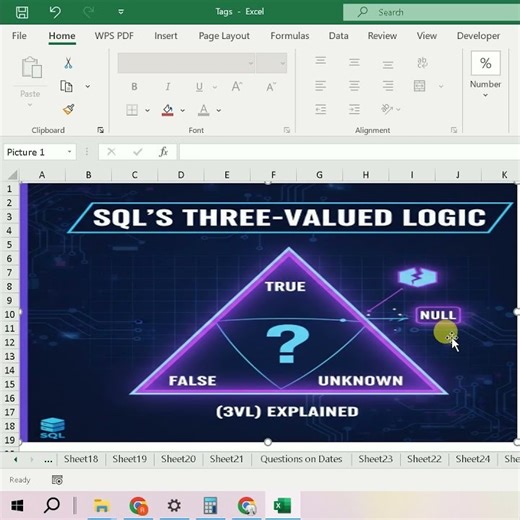
Task: Align text to the left
Action: point(321,86)
